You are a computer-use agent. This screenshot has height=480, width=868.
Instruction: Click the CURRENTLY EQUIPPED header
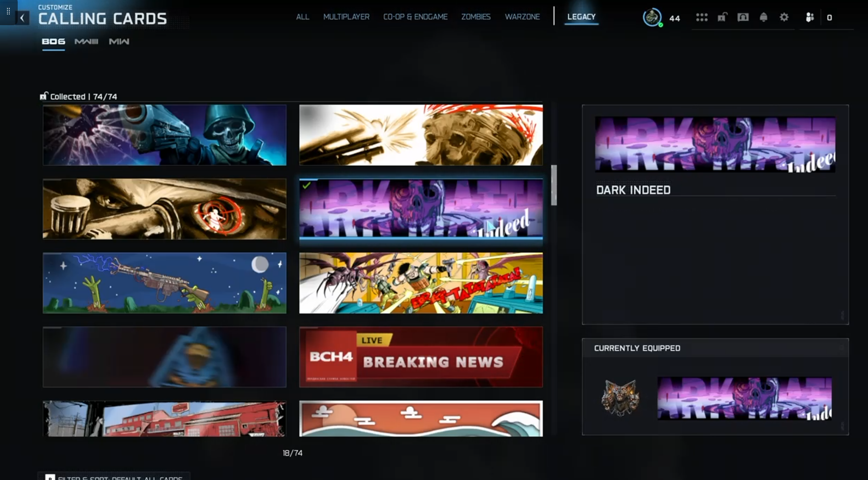click(x=637, y=348)
